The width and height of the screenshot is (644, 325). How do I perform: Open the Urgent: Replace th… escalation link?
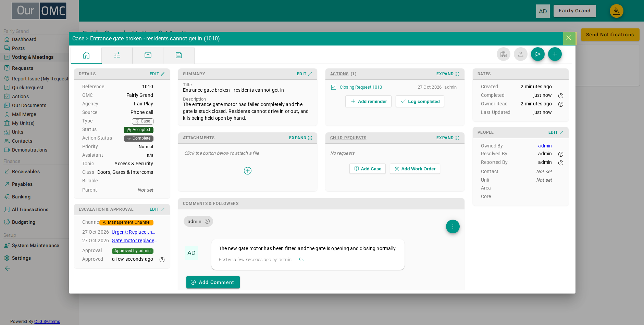pyautogui.click(x=134, y=232)
